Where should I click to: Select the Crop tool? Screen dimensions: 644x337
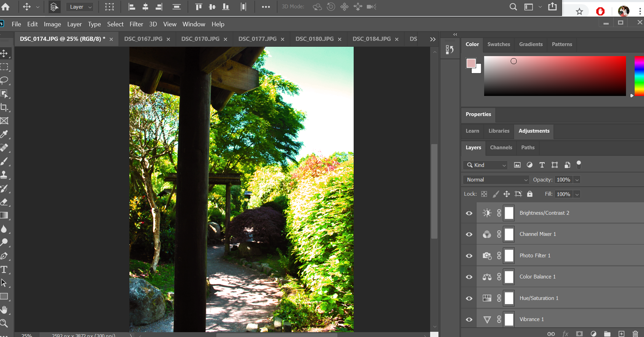click(4, 107)
